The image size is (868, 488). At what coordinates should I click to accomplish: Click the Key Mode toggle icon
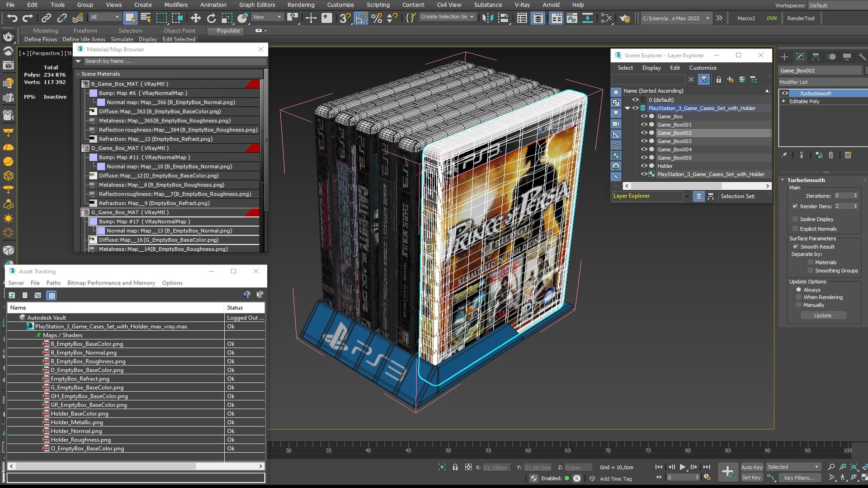coord(659,477)
